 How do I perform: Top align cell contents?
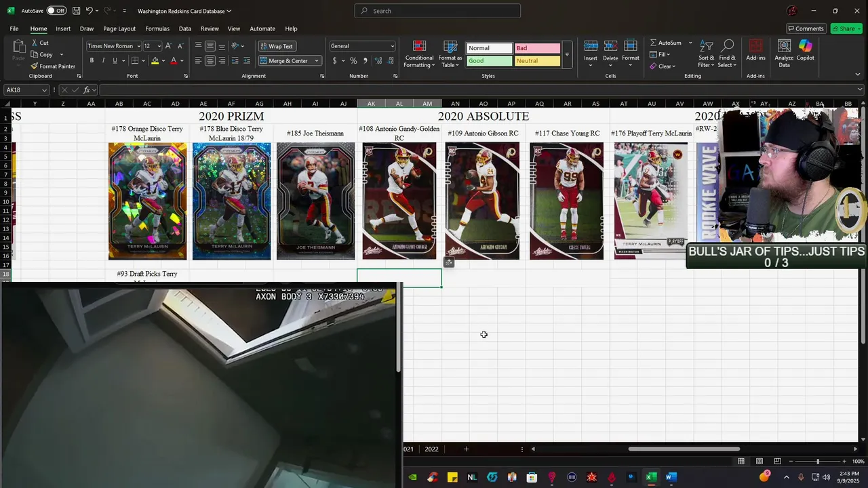(x=199, y=46)
